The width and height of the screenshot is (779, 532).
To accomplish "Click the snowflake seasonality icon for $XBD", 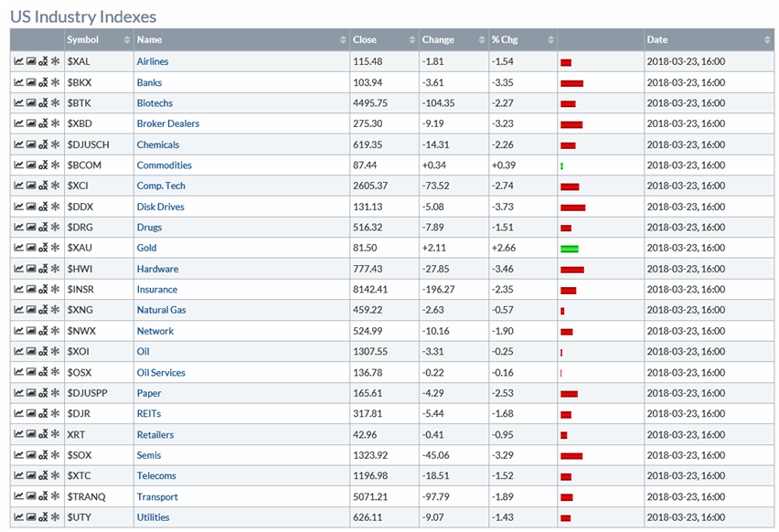I will coord(55,123).
